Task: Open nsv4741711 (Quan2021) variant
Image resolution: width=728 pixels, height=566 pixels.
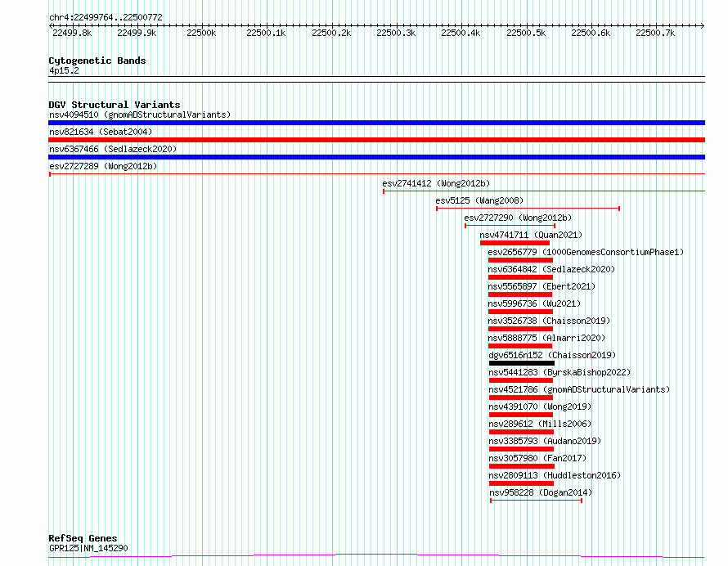Action: (x=531, y=235)
